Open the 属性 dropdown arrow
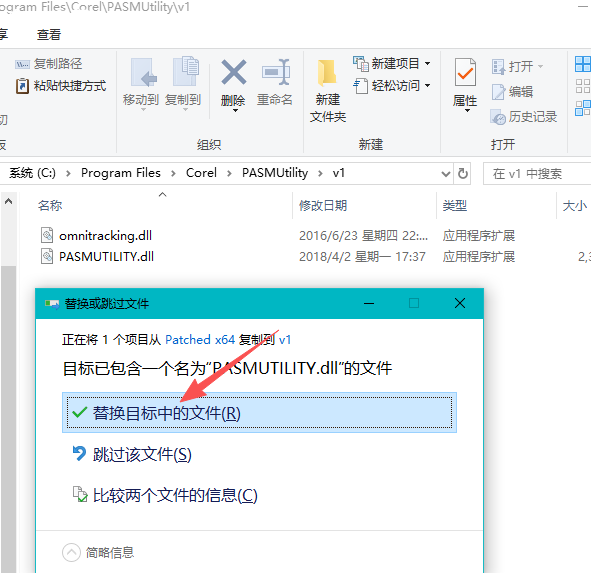This screenshot has width=591, height=573. point(467,110)
